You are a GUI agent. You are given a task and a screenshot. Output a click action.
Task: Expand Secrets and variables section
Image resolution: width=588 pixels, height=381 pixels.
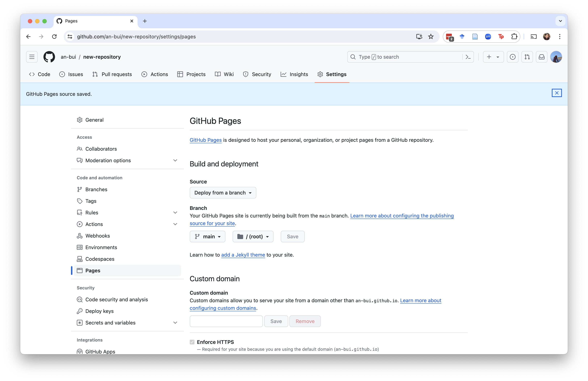[175, 323]
